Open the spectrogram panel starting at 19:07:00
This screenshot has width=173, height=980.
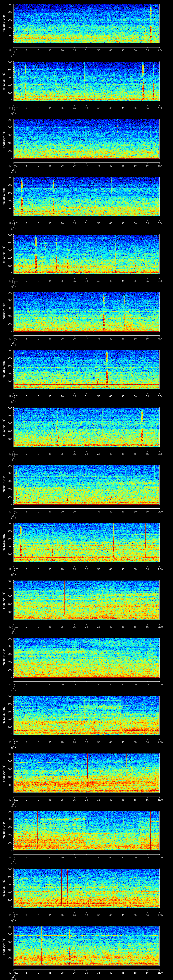click(87, 369)
